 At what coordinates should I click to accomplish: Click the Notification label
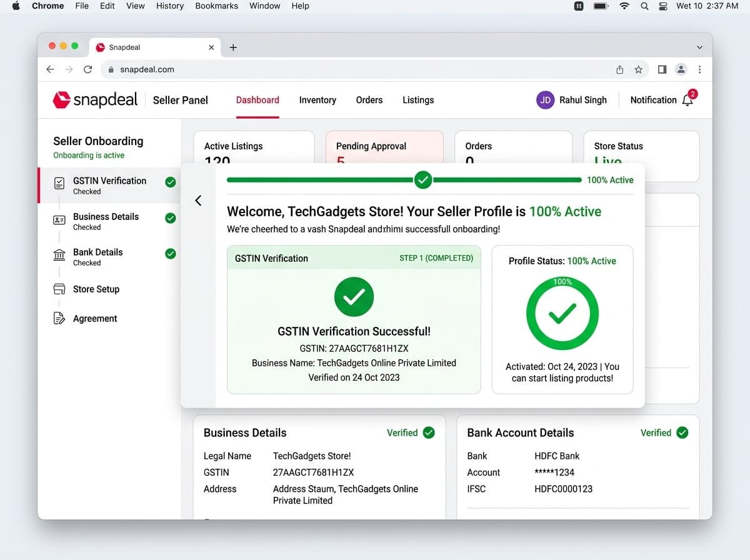tap(653, 100)
